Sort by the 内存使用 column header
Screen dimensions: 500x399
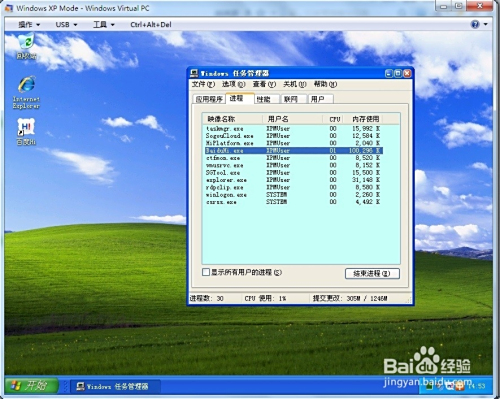[x=366, y=119]
